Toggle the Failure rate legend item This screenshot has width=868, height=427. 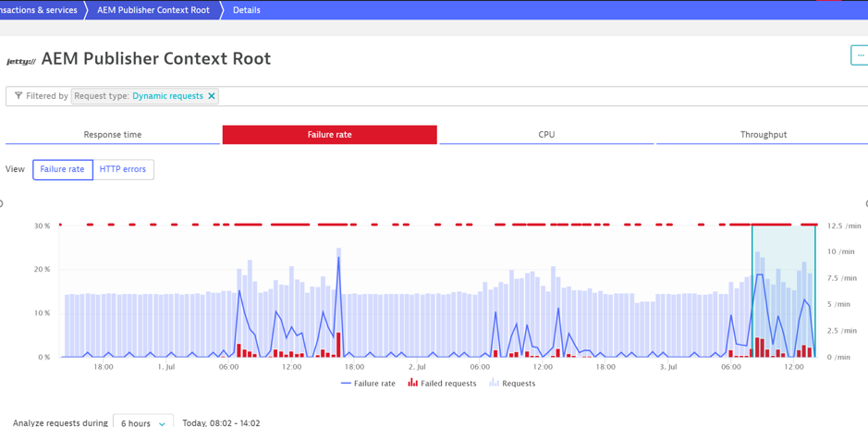368,384
